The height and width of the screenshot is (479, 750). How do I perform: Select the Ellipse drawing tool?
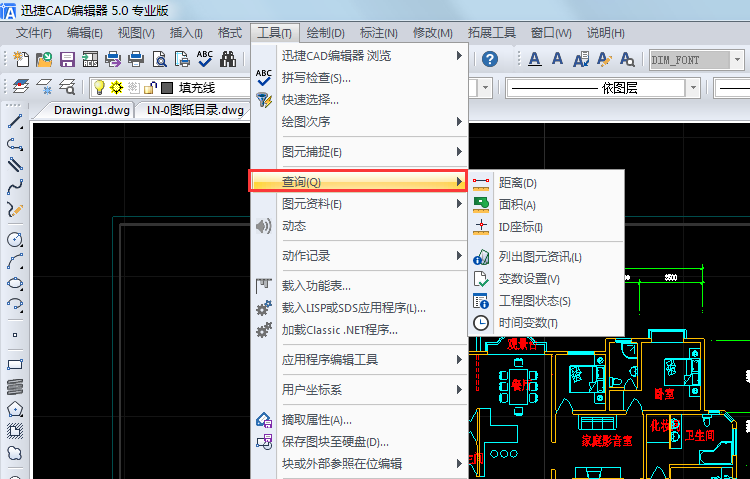click(x=15, y=283)
